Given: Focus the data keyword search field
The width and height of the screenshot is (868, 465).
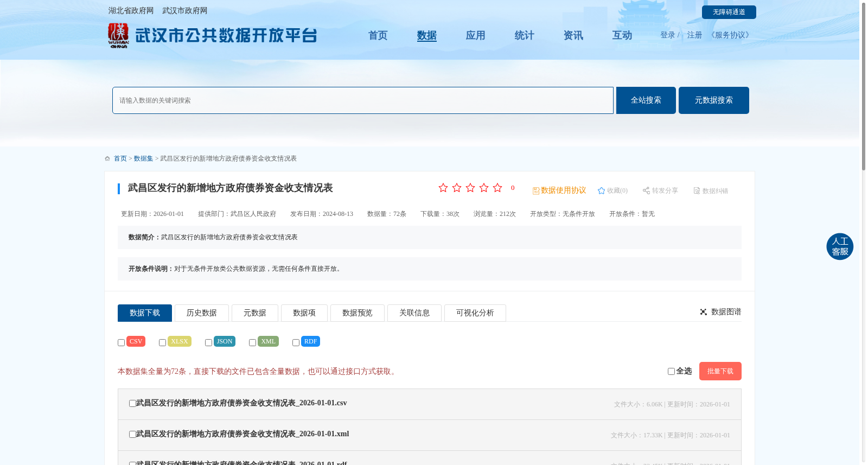Looking at the screenshot, I should coord(363,100).
